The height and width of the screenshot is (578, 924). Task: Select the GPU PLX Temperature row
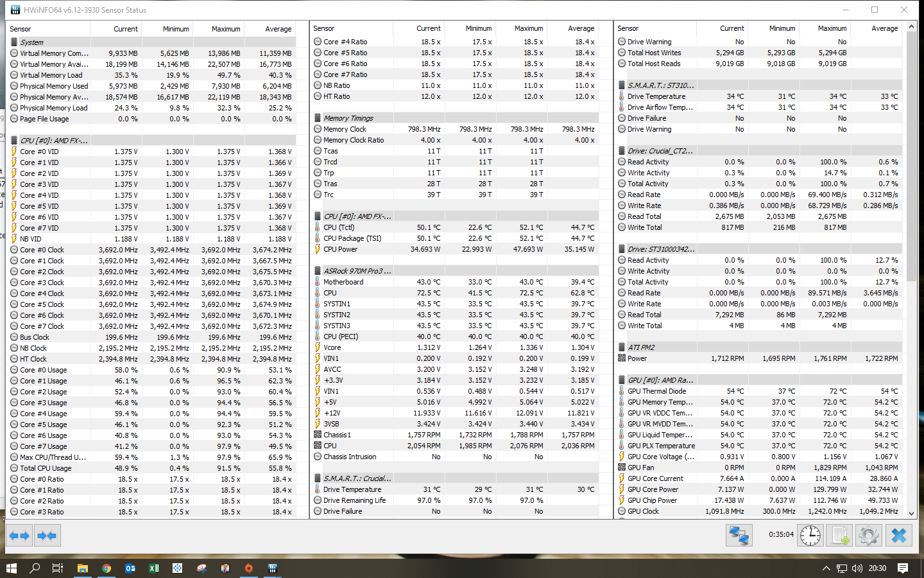pyautogui.click(x=759, y=446)
